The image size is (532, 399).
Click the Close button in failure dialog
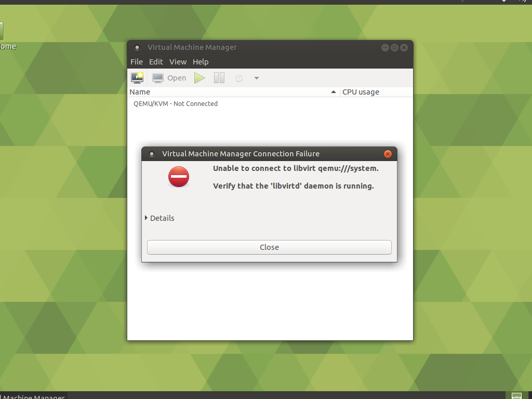coord(269,247)
